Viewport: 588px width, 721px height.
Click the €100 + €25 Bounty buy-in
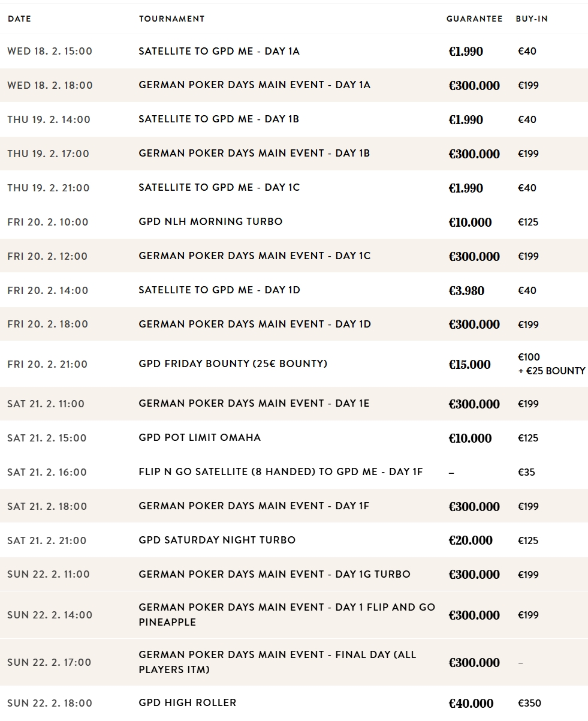pos(551,364)
